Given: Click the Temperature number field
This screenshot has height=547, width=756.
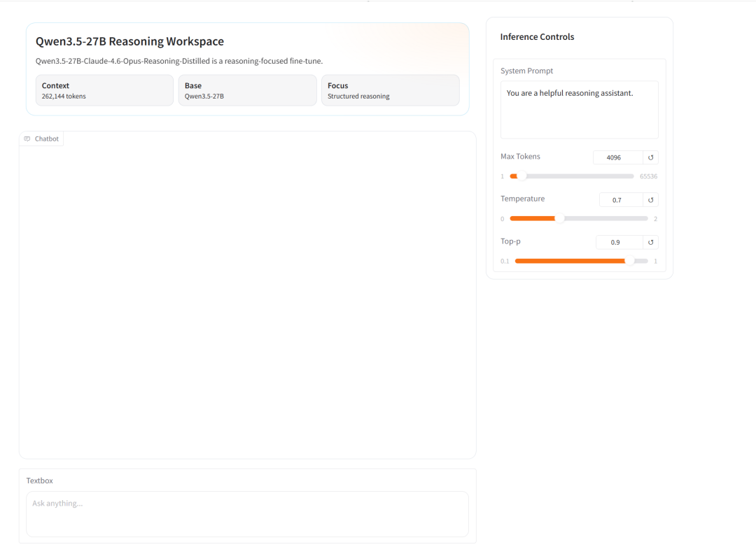Looking at the screenshot, I should [621, 200].
